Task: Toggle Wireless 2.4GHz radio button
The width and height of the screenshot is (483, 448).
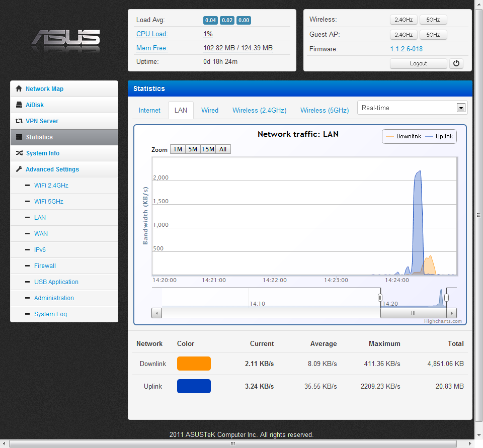Action: pos(404,20)
